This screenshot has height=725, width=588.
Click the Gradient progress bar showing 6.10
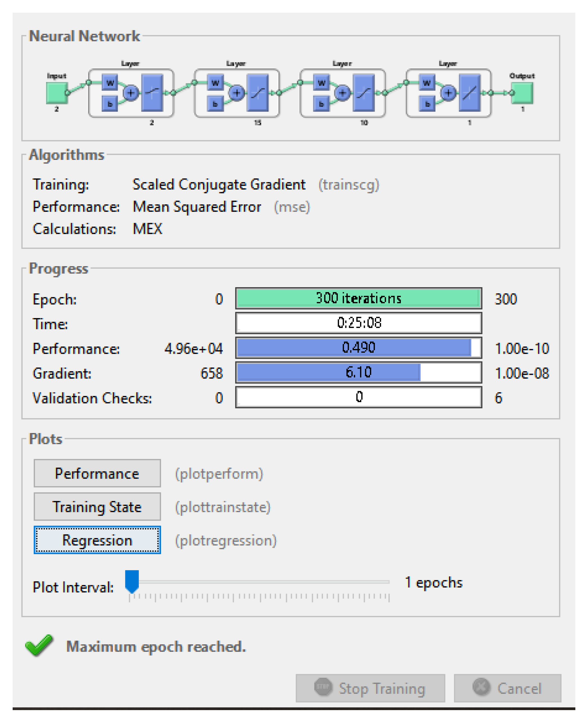358,373
